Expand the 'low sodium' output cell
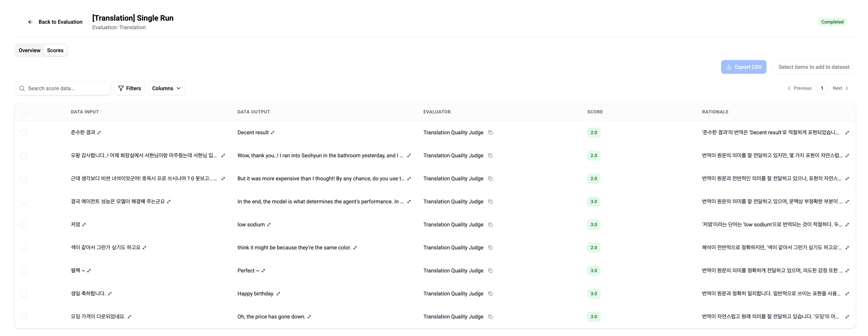This screenshot has width=868, height=336. [269, 224]
